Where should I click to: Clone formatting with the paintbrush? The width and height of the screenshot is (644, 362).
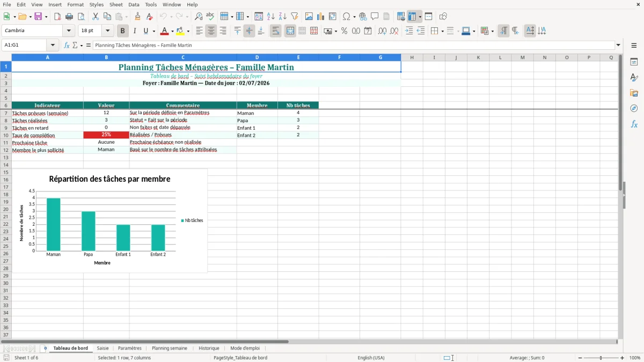138,17
